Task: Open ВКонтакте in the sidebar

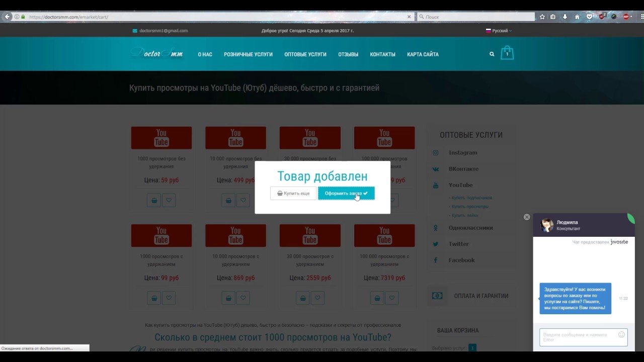Action: click(463, 169)
